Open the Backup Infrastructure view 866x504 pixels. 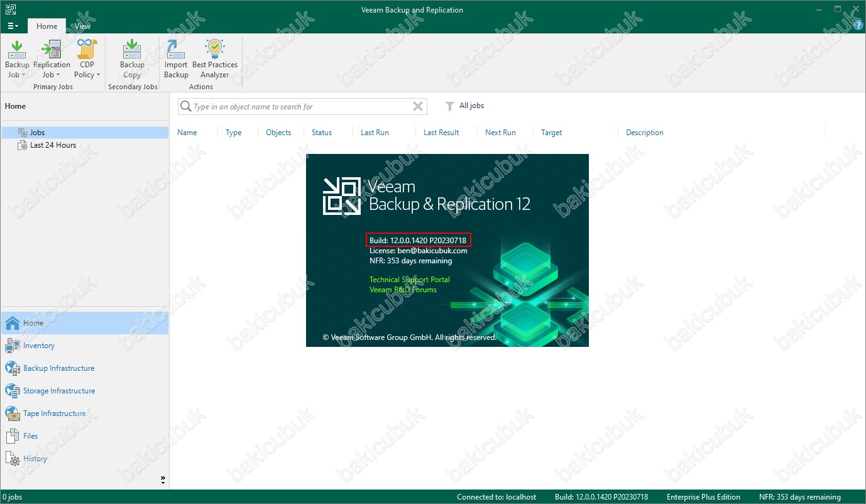click(85, 368)
